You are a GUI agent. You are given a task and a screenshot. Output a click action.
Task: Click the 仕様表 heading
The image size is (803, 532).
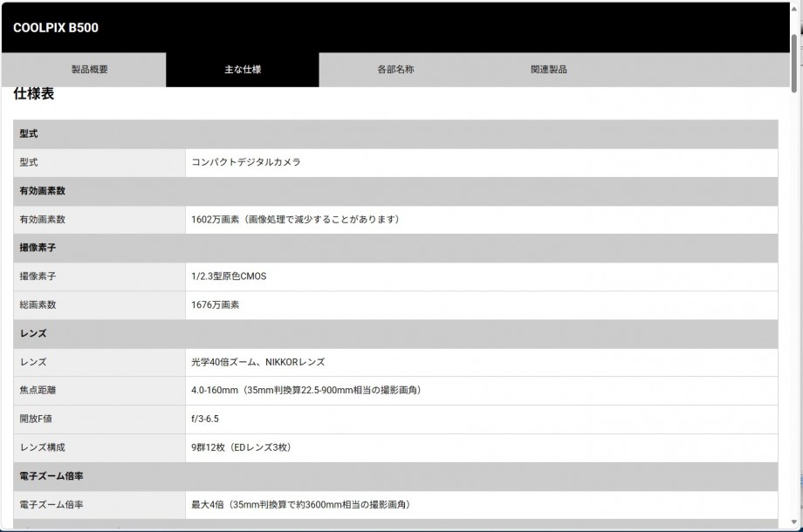coord(34,94)
